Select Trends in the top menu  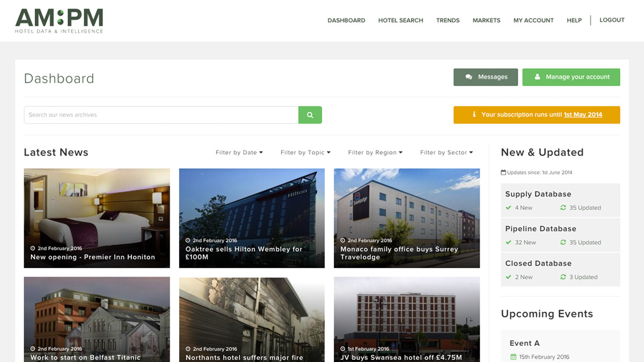click(x=448, y=20)
